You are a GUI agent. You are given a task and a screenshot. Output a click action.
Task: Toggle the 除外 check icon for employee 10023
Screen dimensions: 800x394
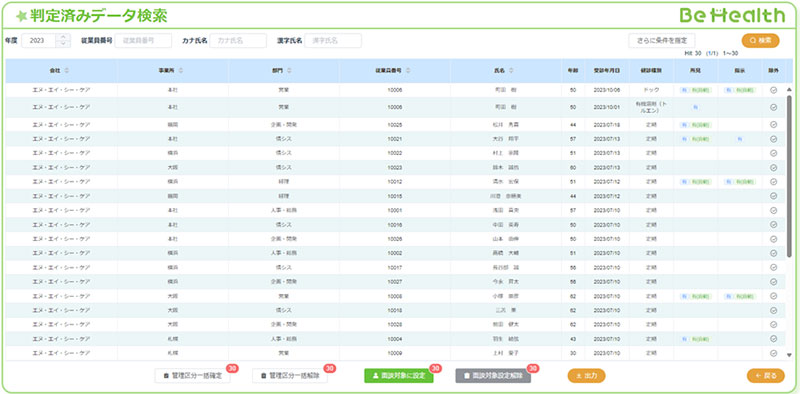(773, 167)
